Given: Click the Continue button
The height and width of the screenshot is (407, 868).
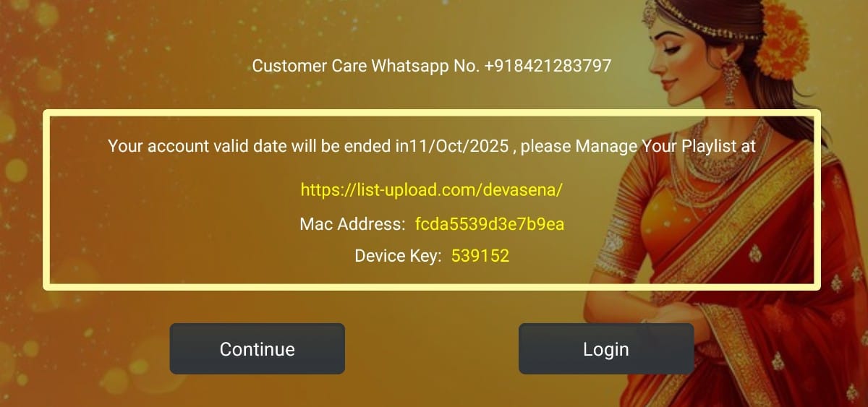Looking at the screenshot, I should click(x=257, y=348).
